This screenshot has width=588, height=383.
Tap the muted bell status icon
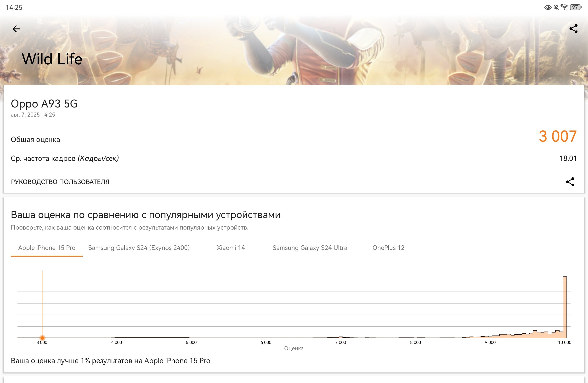(x=556, y=7)
